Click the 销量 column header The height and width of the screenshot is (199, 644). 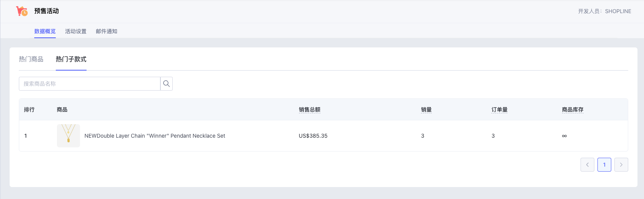point(426,110)
